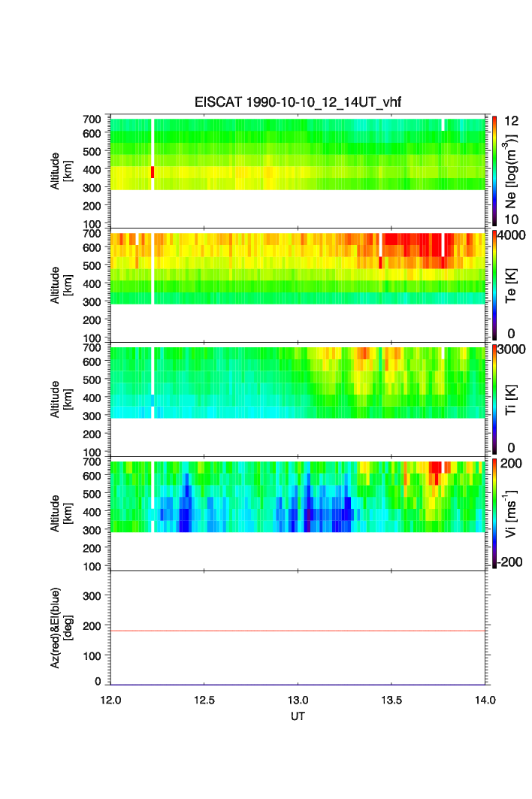The height and width of the screenshot is (799, 532).
Task: Click the 'Altitude [km]' label of Ti panel
Action: [61, 400]
